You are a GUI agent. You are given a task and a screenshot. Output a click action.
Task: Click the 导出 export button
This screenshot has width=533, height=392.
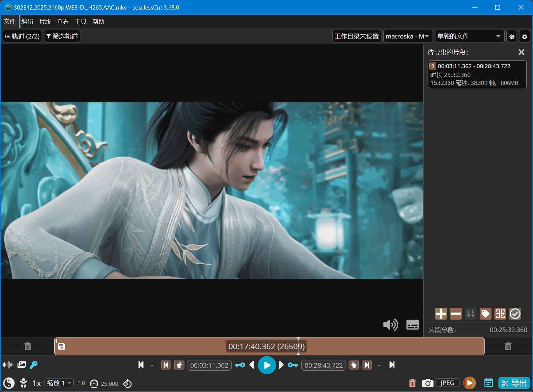point(514,383)
